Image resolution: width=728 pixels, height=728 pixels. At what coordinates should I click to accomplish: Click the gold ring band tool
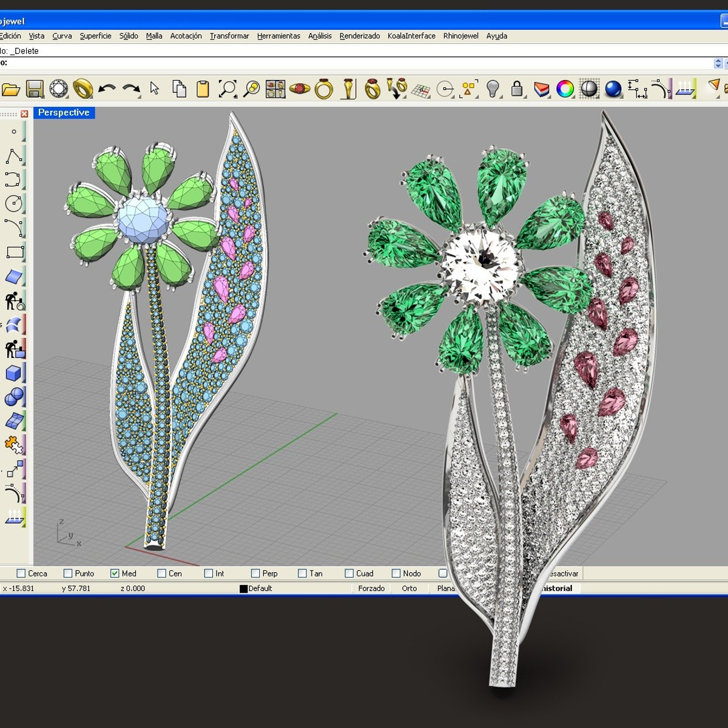click(83, 89)
